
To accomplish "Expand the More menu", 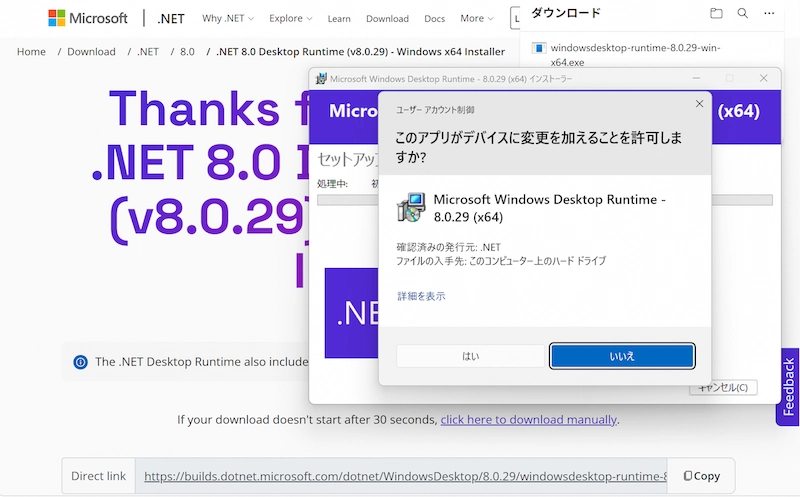I will tap(477, 18).
